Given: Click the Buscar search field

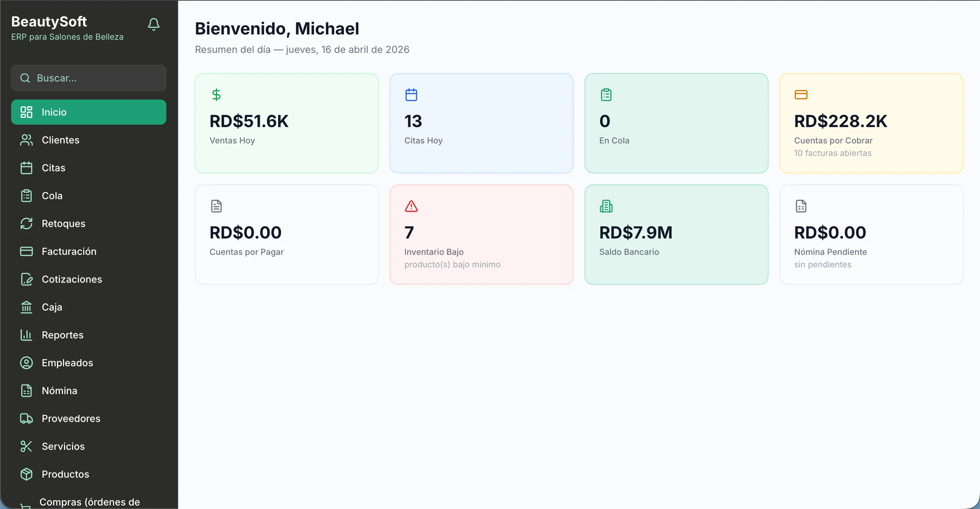Looking at the screenshot, I should (x=88, y=78).
